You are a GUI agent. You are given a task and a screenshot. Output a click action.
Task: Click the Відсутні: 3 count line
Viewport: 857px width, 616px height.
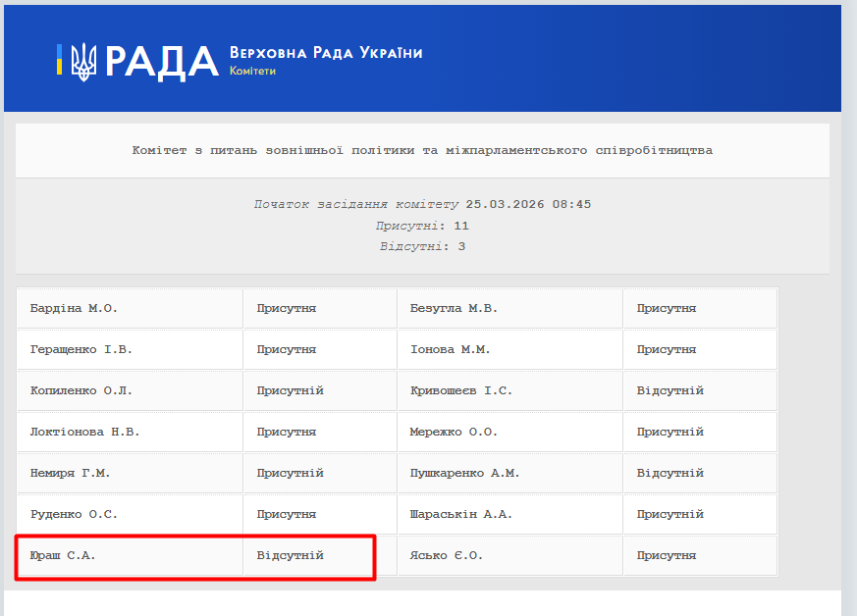click(422, 246)
